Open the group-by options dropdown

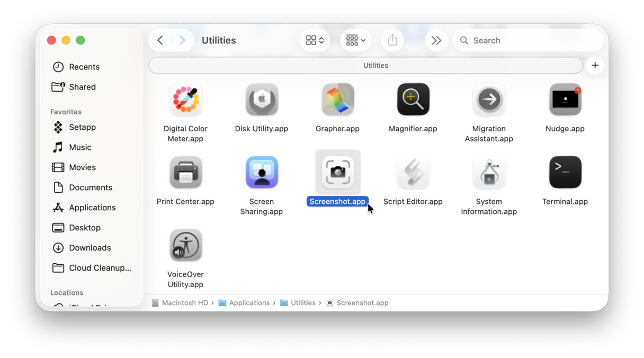(x=355, y=40)
